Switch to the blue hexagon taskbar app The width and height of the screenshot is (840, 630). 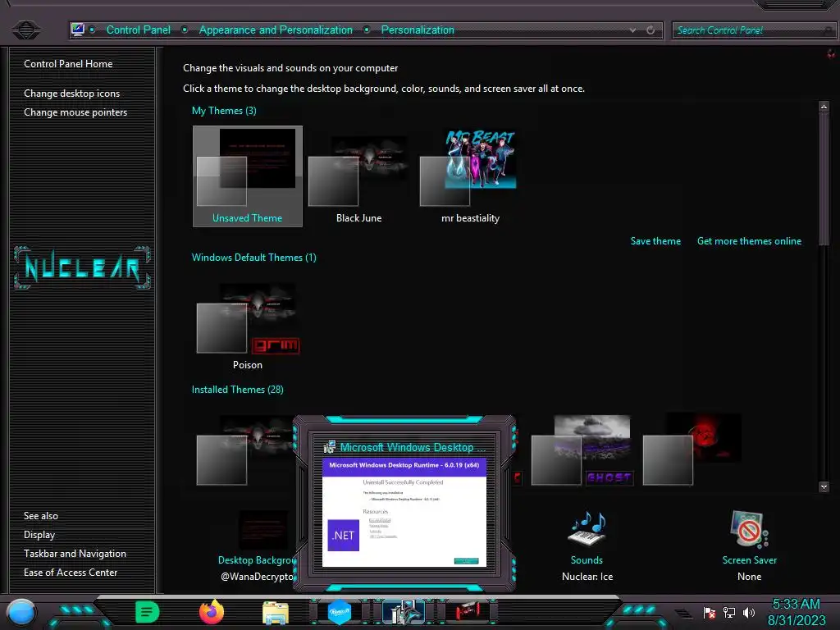[339, 612]
